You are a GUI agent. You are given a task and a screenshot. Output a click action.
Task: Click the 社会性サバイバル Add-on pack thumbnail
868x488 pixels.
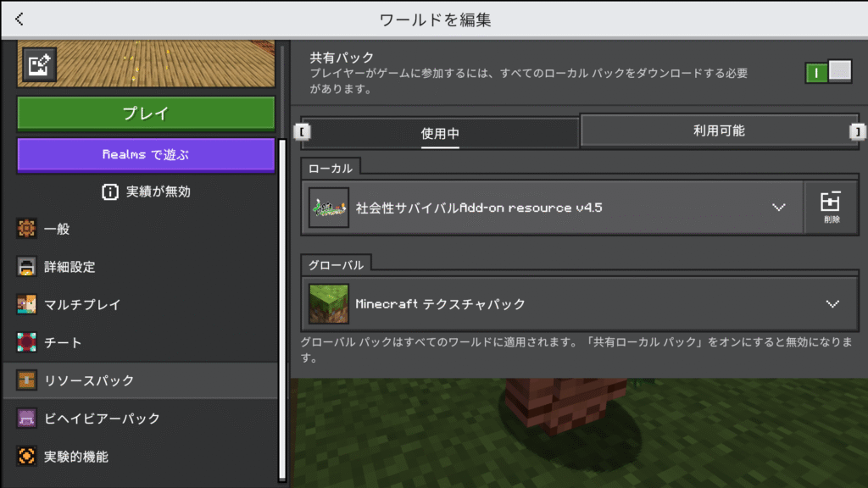(329, 208)
